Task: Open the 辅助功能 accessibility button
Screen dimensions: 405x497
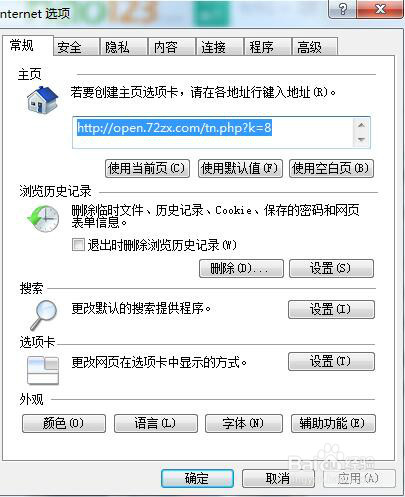Action: (x=333, y=423)
